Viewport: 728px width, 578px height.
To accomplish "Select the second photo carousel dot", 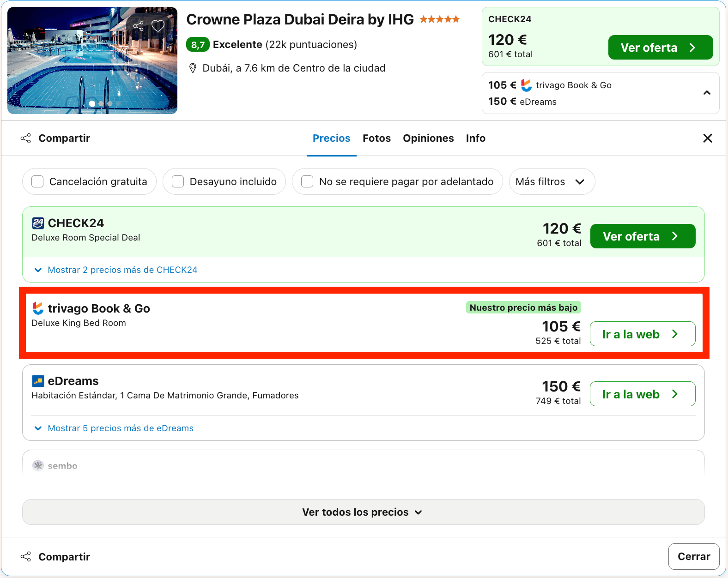I will (x=101, y=103).
